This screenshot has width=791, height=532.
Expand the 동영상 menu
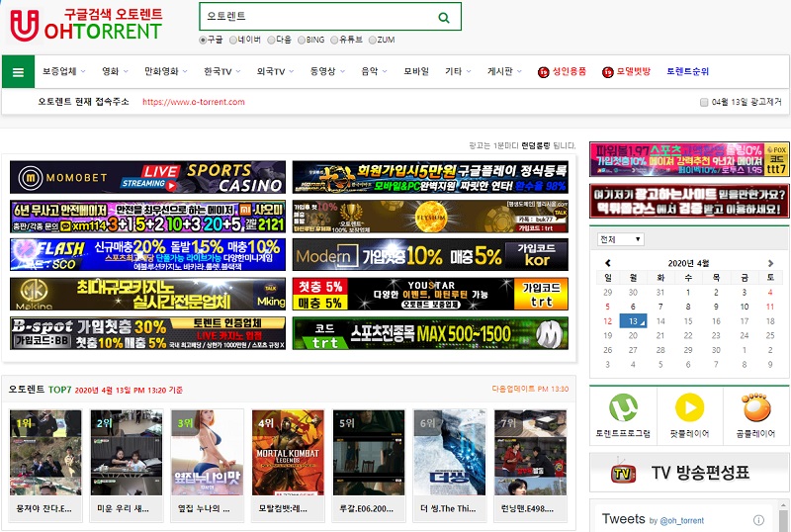pos(327,71)
